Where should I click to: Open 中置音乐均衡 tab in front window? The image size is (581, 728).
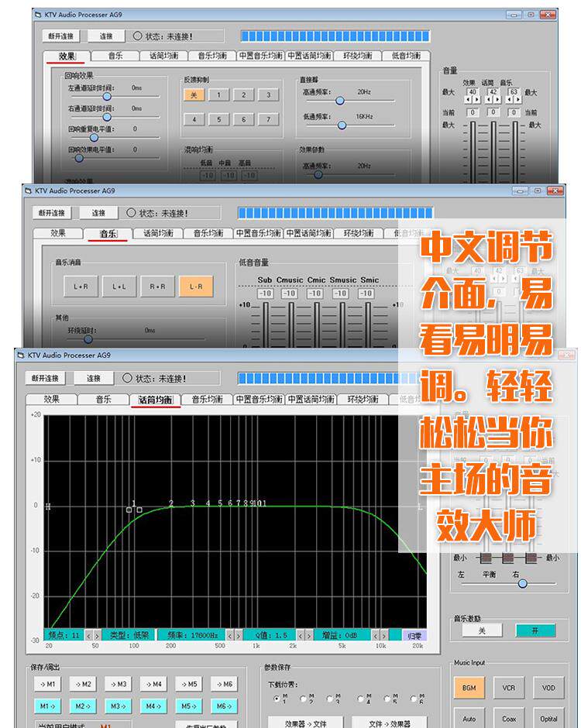click(258, 400)
